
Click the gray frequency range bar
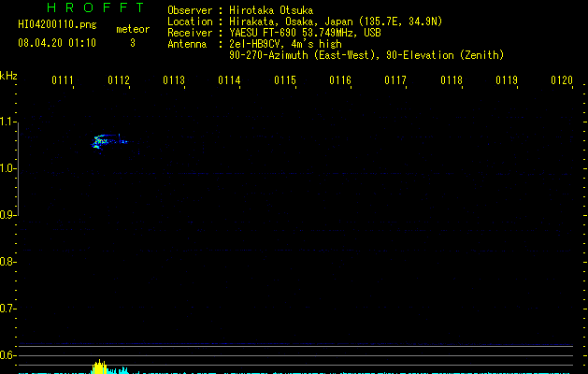point(18,169)
